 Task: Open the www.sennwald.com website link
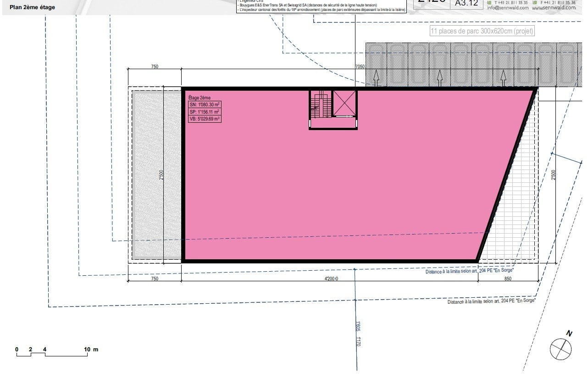coord(553,8)
